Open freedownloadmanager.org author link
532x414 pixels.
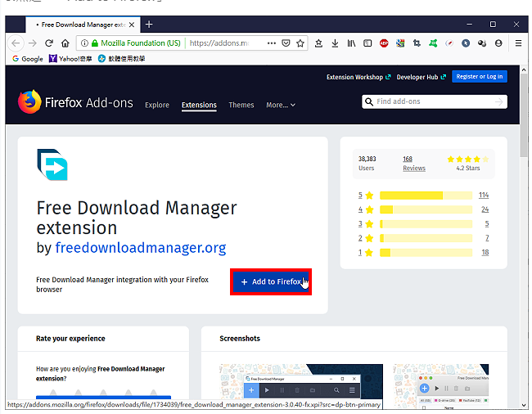(x=141, y=248)
